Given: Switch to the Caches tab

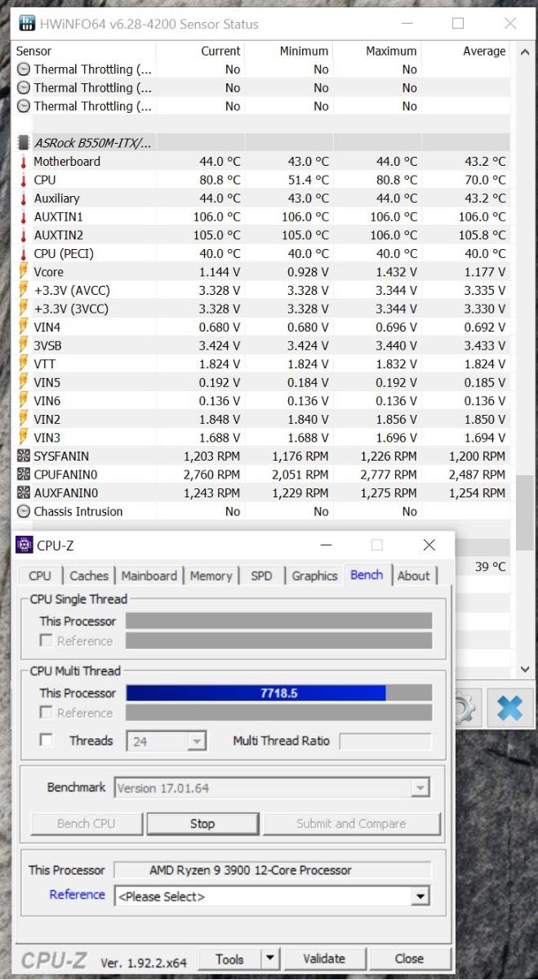Looking at the screenshot, I should pos(89,576).
